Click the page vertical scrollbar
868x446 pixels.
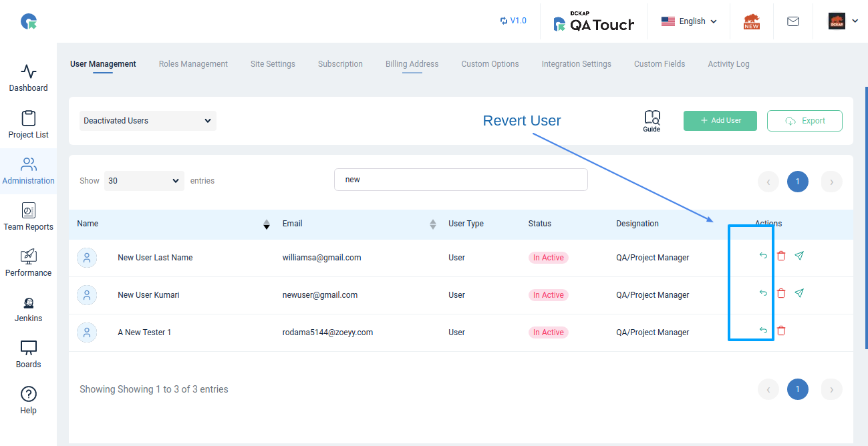866,219
